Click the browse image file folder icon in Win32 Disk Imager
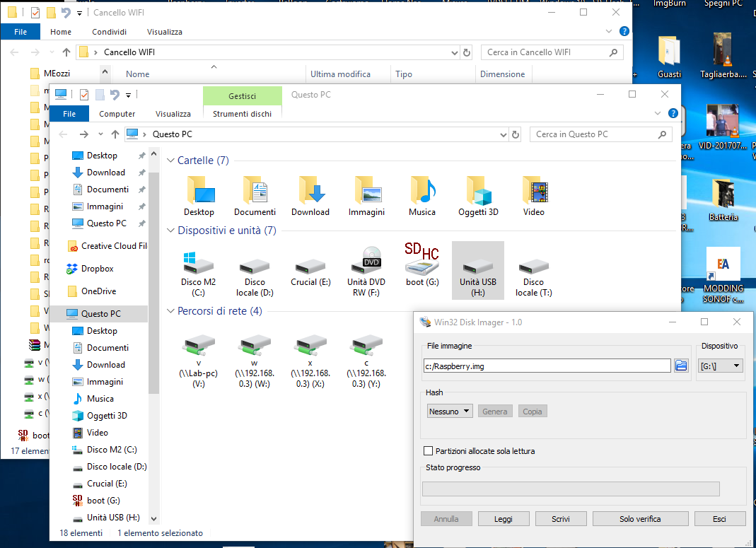 (681, 366)
